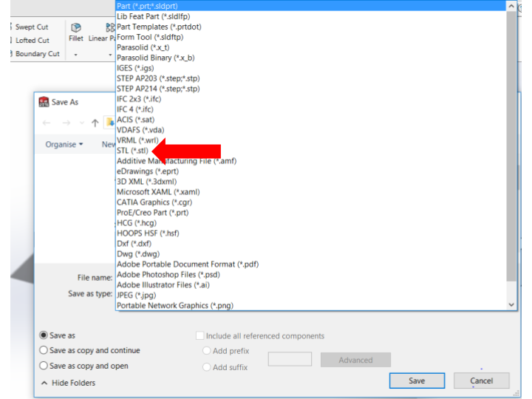Select Dxf (*.dxf) format
Screen dimensions: 532x399
click(311, 244)
